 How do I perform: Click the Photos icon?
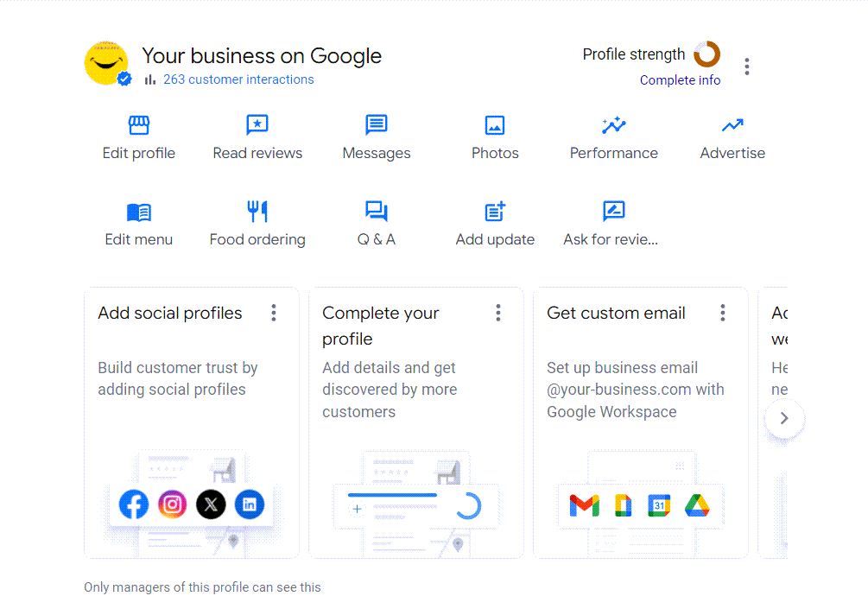click(x=494, y=126)
